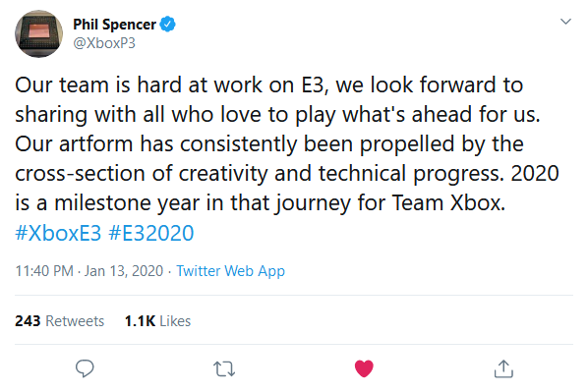Click the 11:40 PM timestamp

[44, 271]
